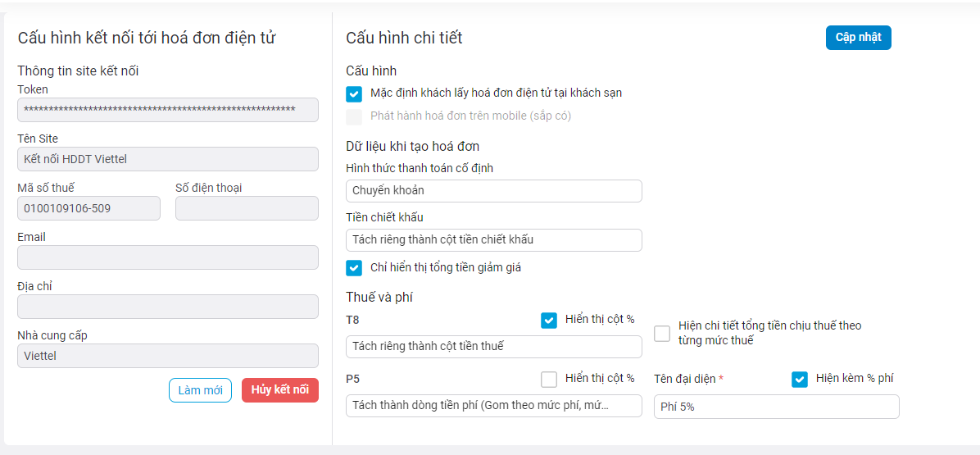Click the Tên Site field

167,159
